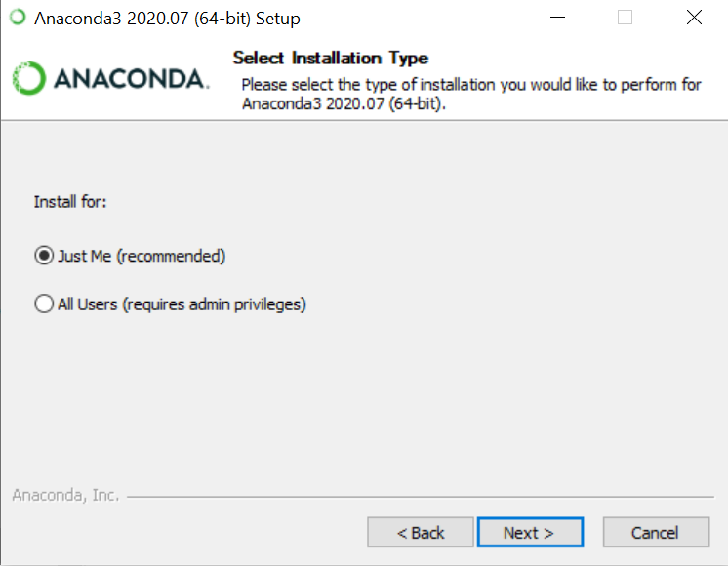Click the header separator line below the banner
The image size is (728, 566).
364,120
